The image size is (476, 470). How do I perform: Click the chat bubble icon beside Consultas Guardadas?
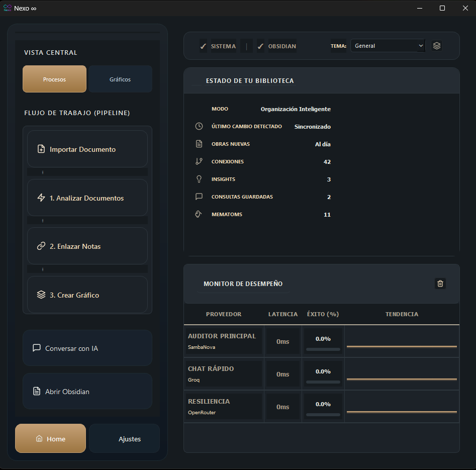(x=199, y=197)
